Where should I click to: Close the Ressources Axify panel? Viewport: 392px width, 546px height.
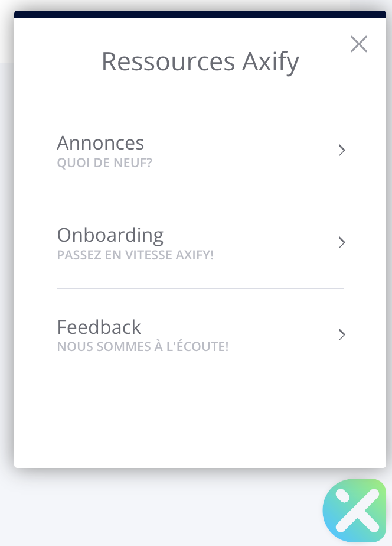(x=358, y=44)
